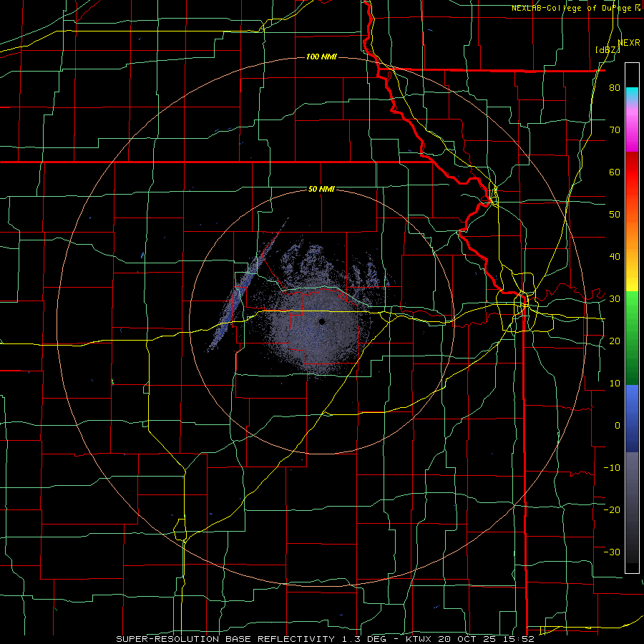Click the 100 NMI range ring label
Screen dimensions: 644x644
click(321, 57)
